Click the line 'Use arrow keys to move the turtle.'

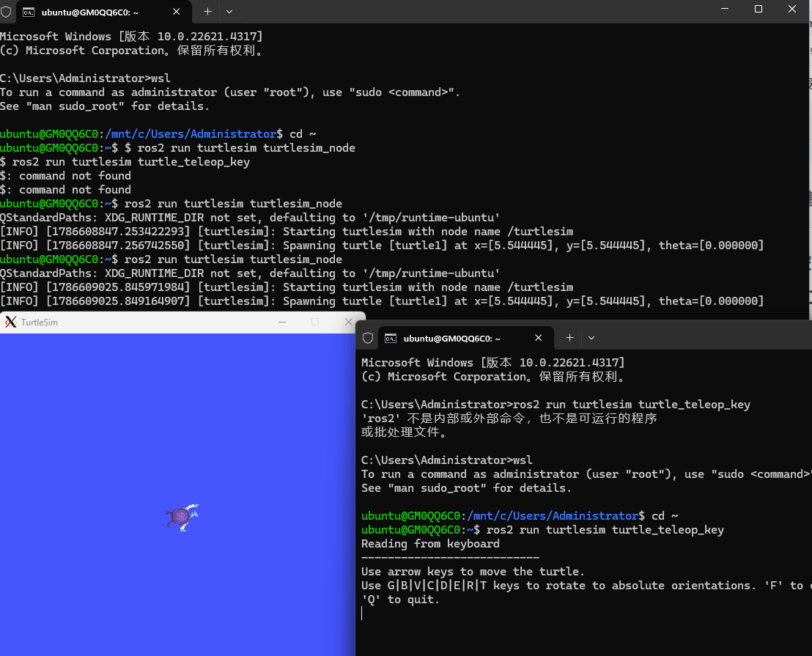473,572
